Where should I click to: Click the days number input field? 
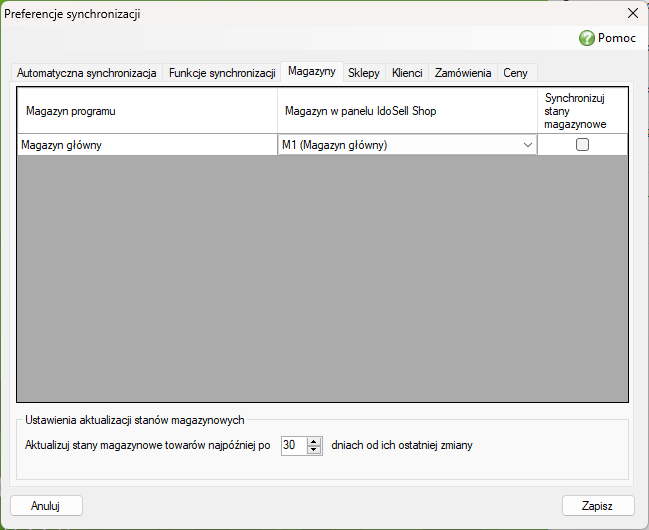pyautogui.click(x=294, y=446)
